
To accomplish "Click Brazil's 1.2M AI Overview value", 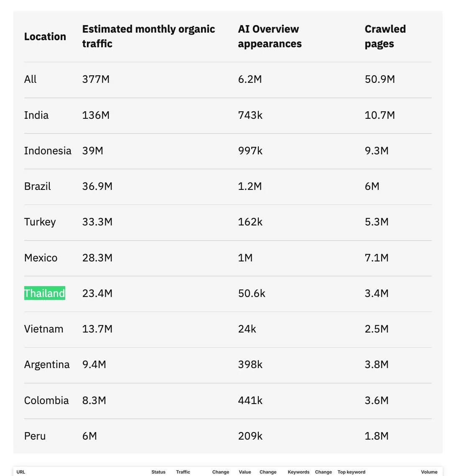I will coord(250,187).
